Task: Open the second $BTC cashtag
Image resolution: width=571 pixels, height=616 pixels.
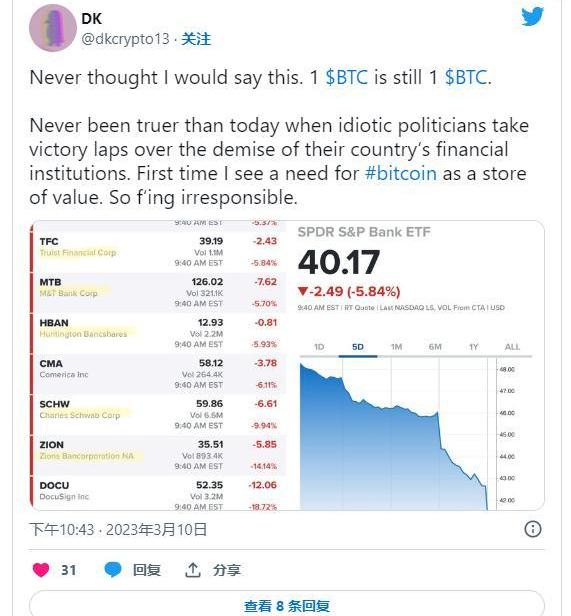Action: click(x=466, y=77)
